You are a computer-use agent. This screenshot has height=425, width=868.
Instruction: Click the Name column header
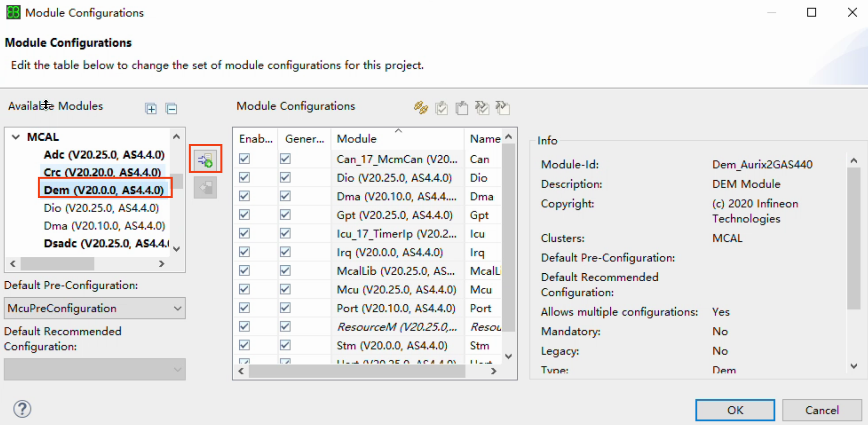click(485, 139)
